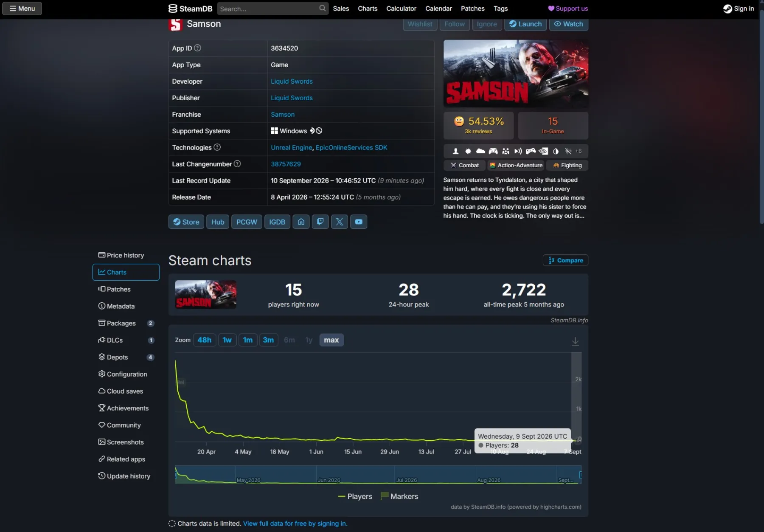764x532 pixels.
Task: Toggle Ignore for Samson
Action: [487, 24]
